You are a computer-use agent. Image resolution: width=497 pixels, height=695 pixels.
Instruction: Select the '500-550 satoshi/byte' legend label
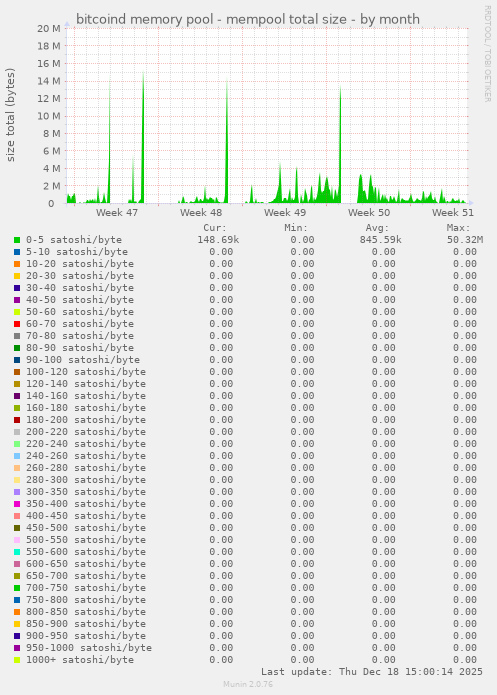(x=86, y=539)
